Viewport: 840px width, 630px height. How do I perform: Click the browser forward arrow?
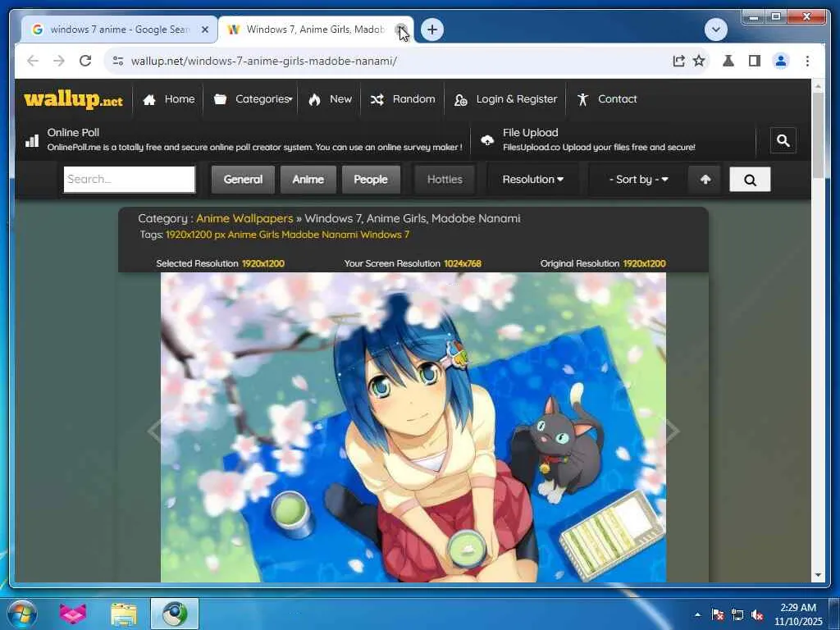(59, 61)
